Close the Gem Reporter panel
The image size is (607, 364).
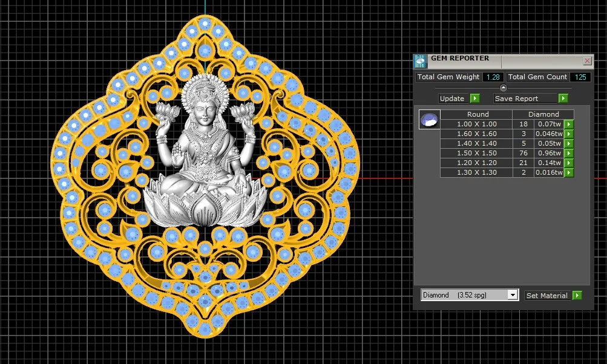(587, 61)
